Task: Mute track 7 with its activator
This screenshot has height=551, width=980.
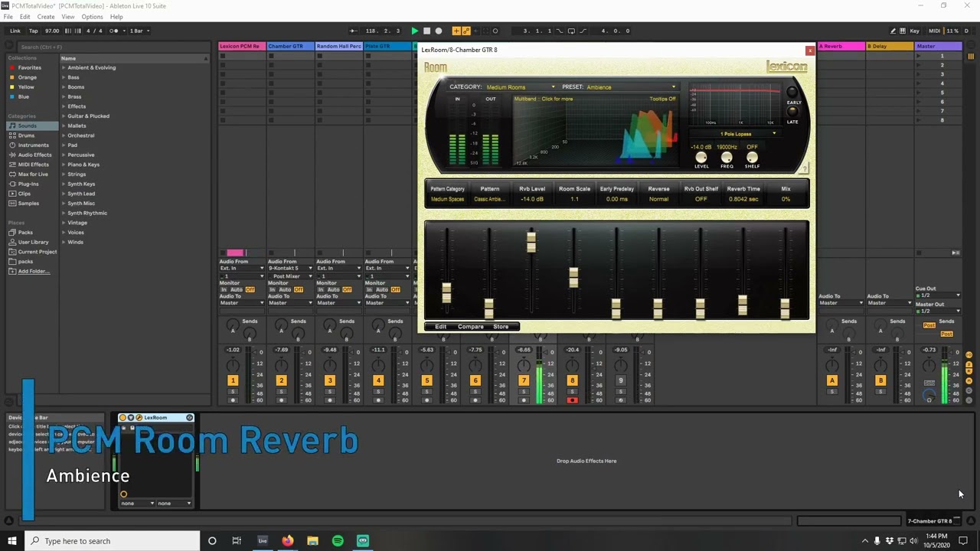Action: coord(524,380)
